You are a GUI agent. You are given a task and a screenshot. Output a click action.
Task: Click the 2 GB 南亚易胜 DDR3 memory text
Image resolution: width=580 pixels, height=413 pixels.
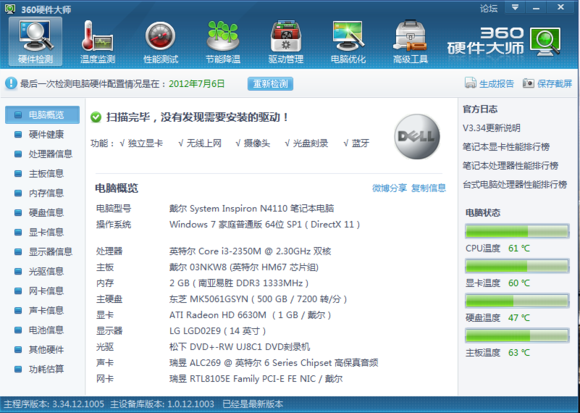[x=239, y=283]
